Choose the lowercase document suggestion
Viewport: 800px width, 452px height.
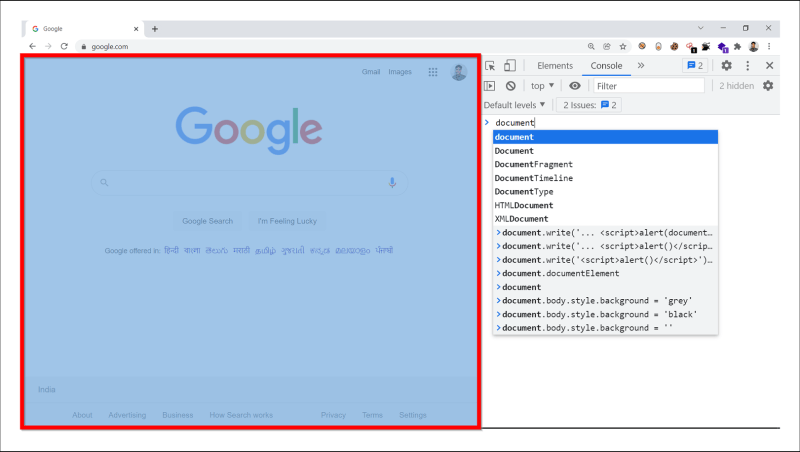click(605, 137)
